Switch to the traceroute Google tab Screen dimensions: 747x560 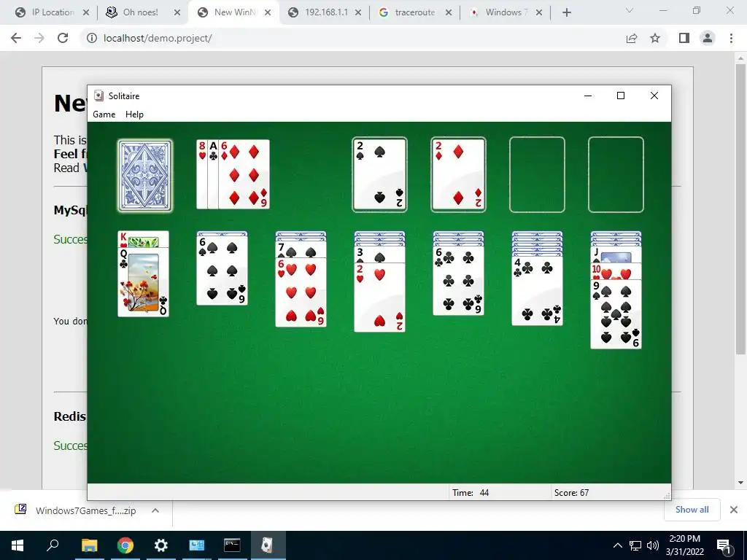coord(414,12)
